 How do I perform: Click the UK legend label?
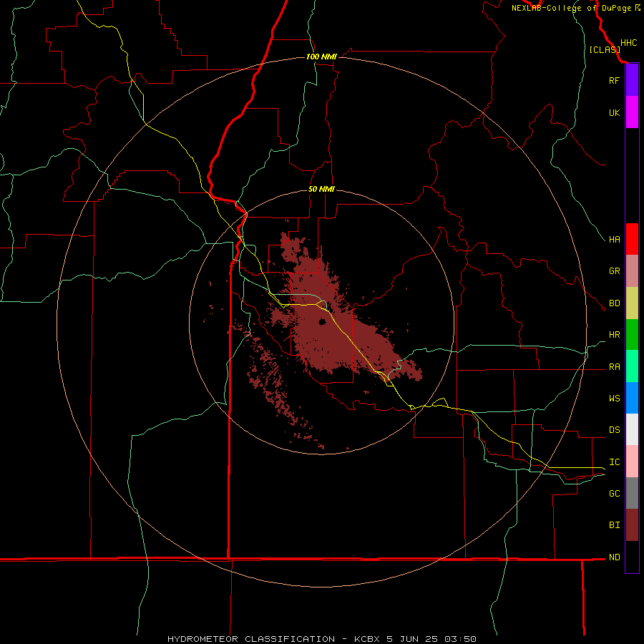pos(614,112)
